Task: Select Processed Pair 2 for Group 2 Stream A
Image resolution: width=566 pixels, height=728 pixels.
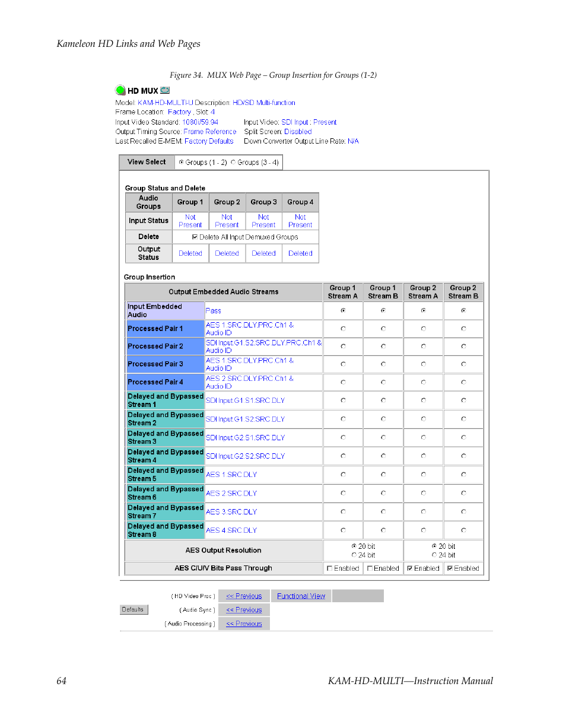Action: 423,346
